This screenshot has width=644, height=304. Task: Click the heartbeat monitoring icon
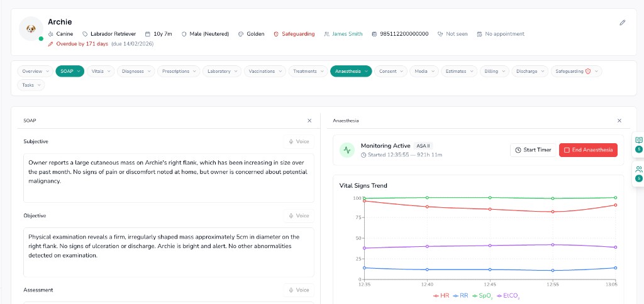click(347, 150)
